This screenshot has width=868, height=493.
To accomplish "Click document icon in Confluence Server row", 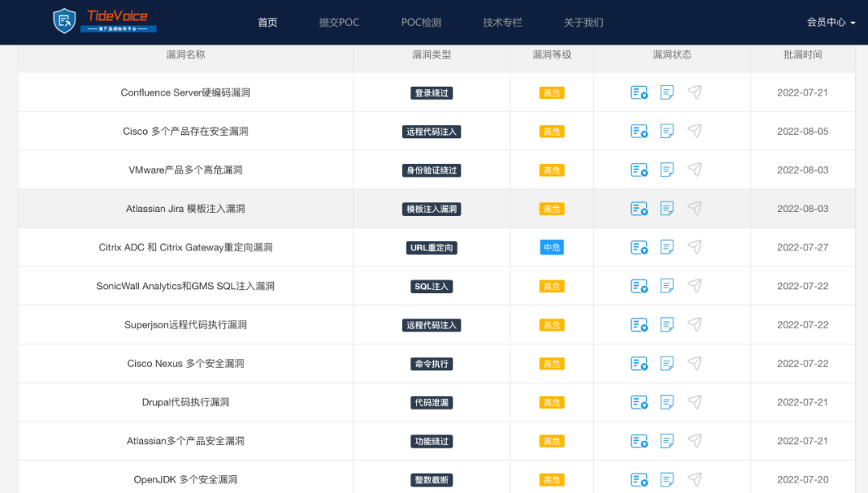I will [667, 92].
